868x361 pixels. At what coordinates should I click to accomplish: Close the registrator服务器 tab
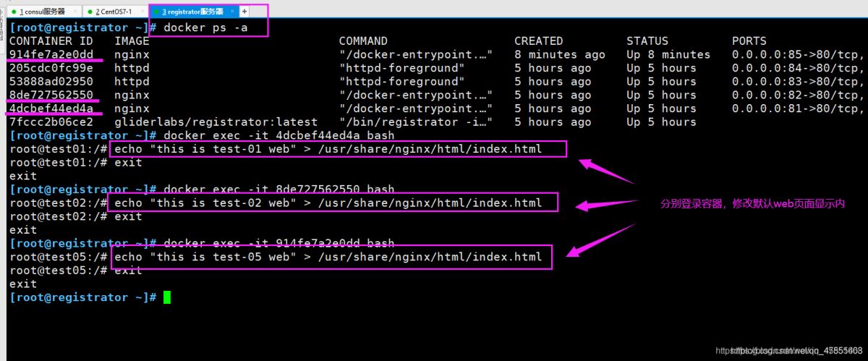(231, 12)
